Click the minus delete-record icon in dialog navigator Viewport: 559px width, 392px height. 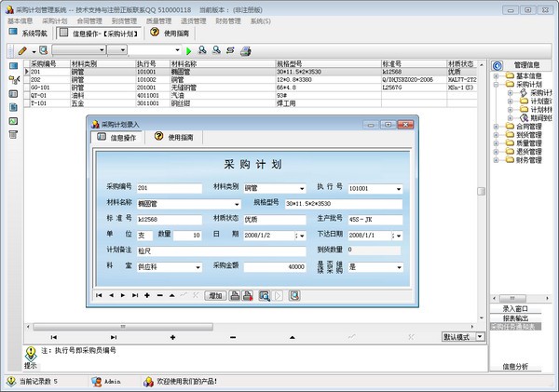tap(159, 295)
